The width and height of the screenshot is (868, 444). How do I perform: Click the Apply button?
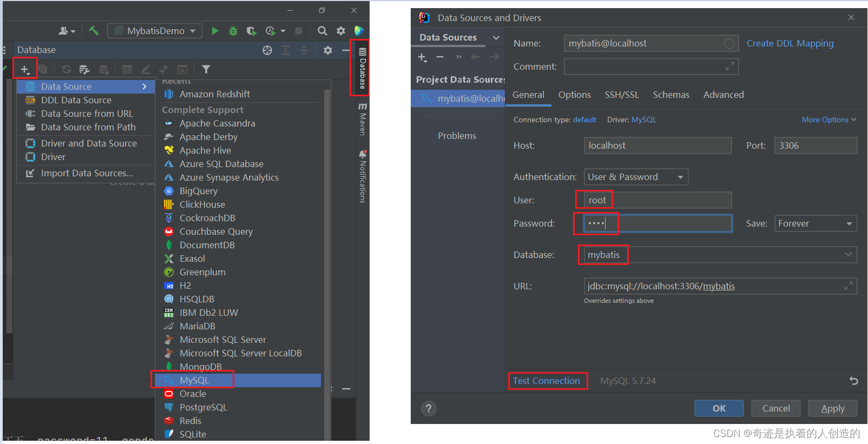[832, 408]
